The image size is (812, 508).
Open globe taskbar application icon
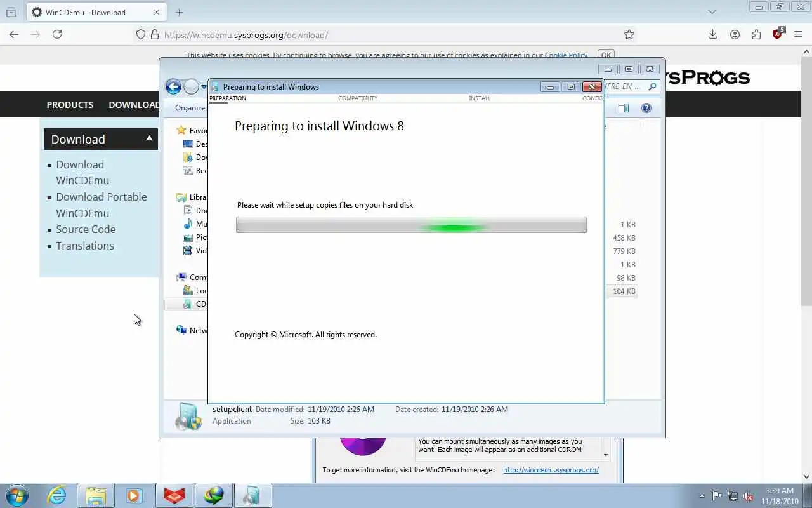click(214, 495)
